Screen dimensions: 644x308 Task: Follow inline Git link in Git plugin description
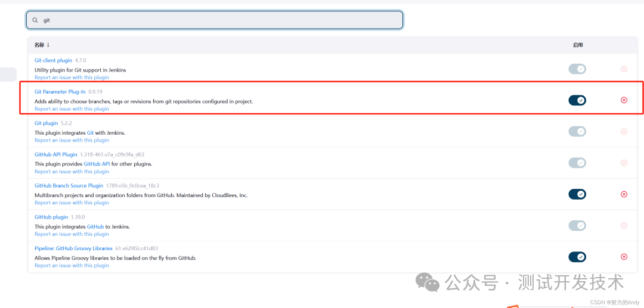click(91, 133)
